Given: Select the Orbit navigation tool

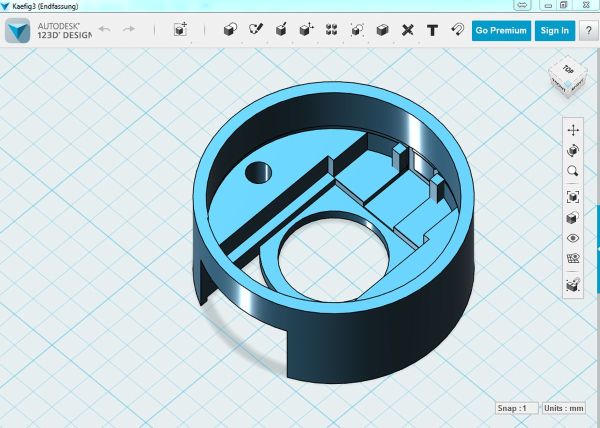Looking at the screenshot, I should (x=573, y=151).
